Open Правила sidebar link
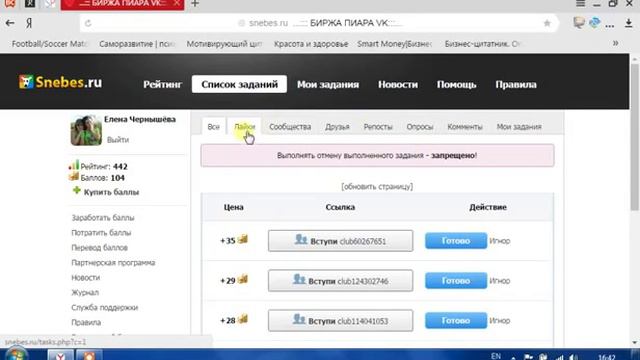 click(x=86, y=322)
